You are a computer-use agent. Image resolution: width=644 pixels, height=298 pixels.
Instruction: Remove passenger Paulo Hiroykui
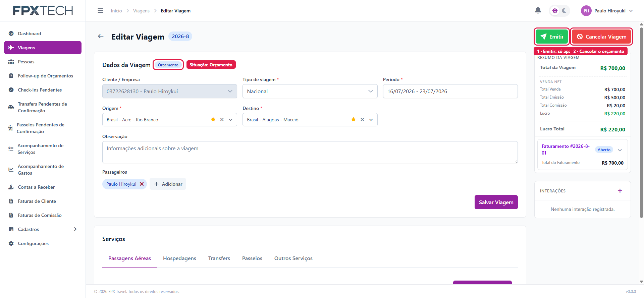click(x=142, y=184)
